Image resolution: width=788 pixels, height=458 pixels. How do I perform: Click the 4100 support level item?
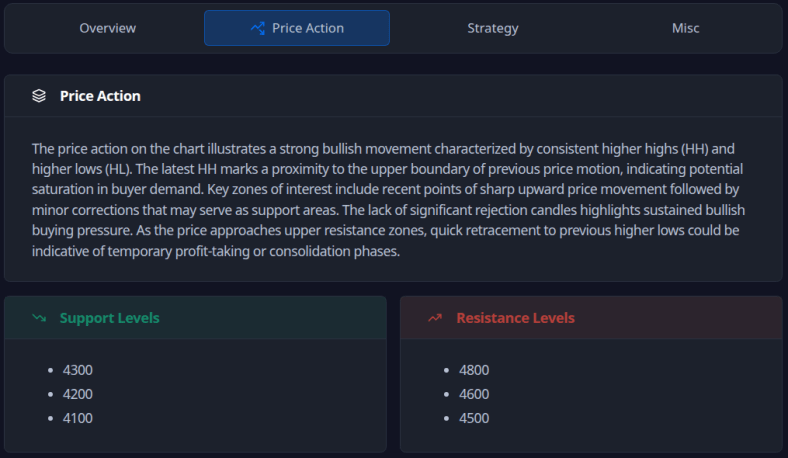click(x=77, y=418)
